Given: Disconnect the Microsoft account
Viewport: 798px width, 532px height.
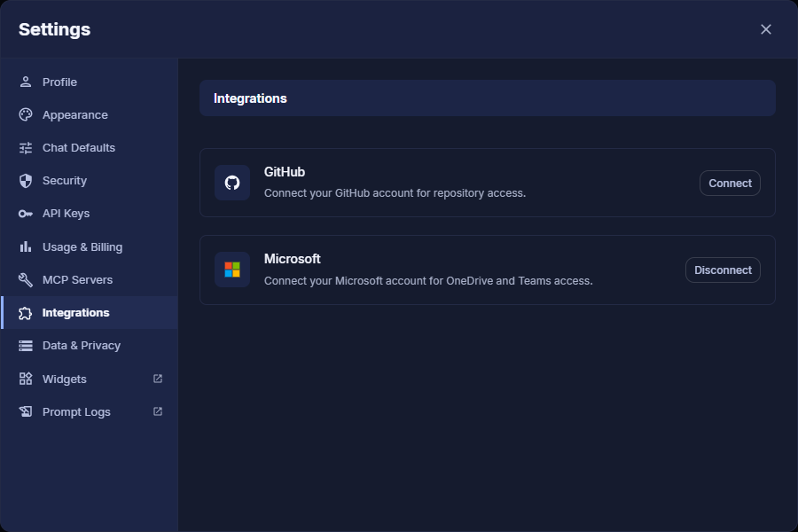Looking at the screenshot, I should point(723,270).
